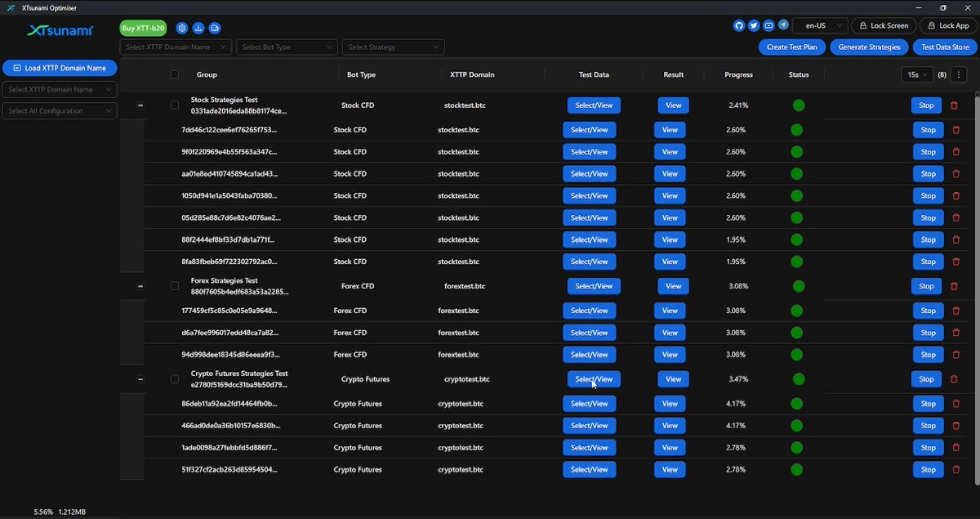Delete the Crypto Futures Strategies Test group
Viewport: 980px width, 519px height.
coord(954,379)
